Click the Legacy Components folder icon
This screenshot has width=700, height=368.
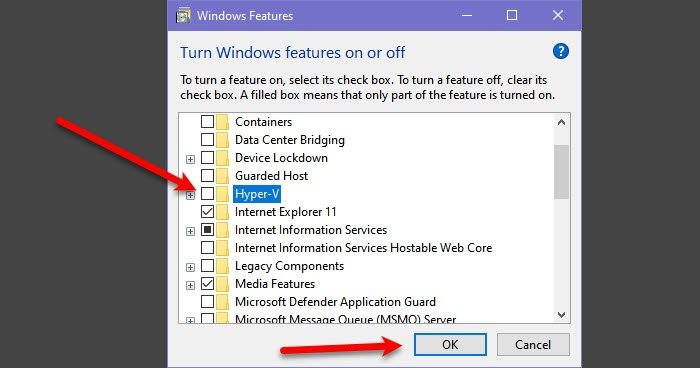coord(222,266)
